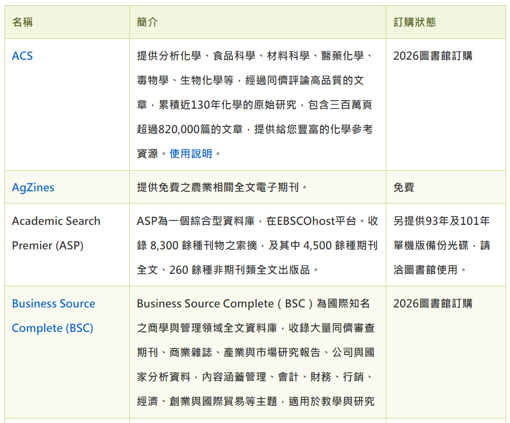Click the 2026圖書館訂購 status in the ACS row
Screen dimensions: 510x423
(x=433, y=56)
